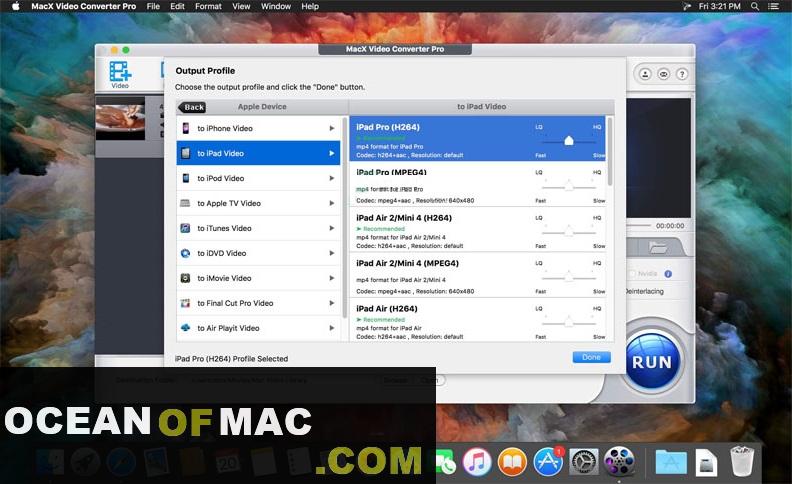The height and width of the screenshot is (484, 792).
Task: Click the 00:00:00 preview time readout
Action: click(x=670, y=226)
